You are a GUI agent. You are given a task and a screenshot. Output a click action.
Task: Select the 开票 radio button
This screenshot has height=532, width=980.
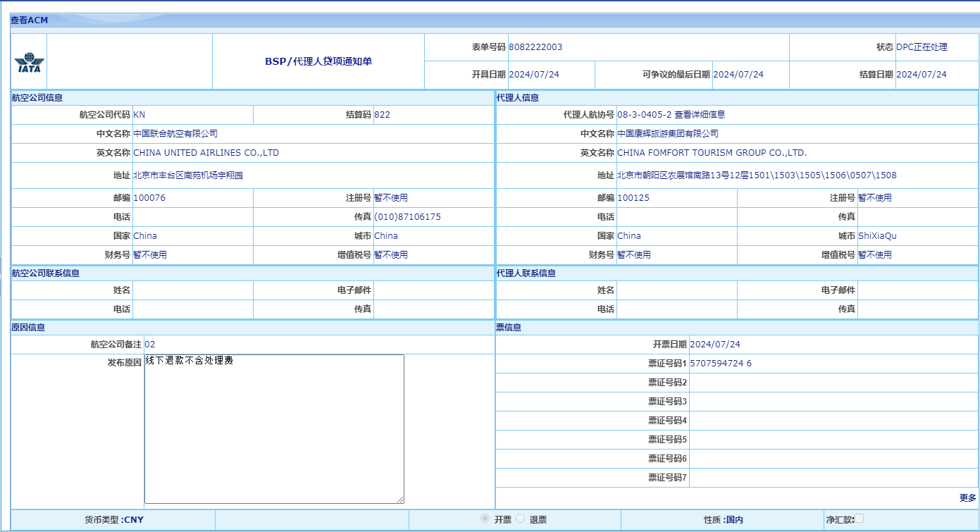point(485,519)
